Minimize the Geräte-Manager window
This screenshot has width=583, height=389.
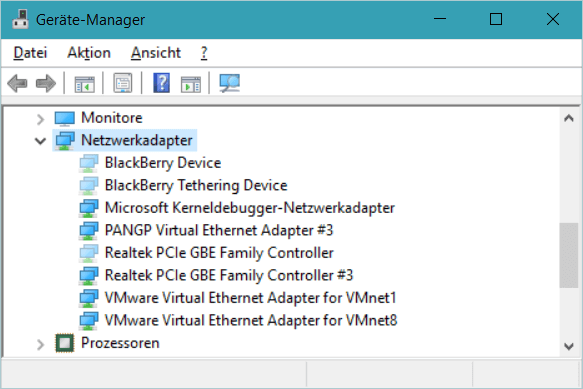440,19
